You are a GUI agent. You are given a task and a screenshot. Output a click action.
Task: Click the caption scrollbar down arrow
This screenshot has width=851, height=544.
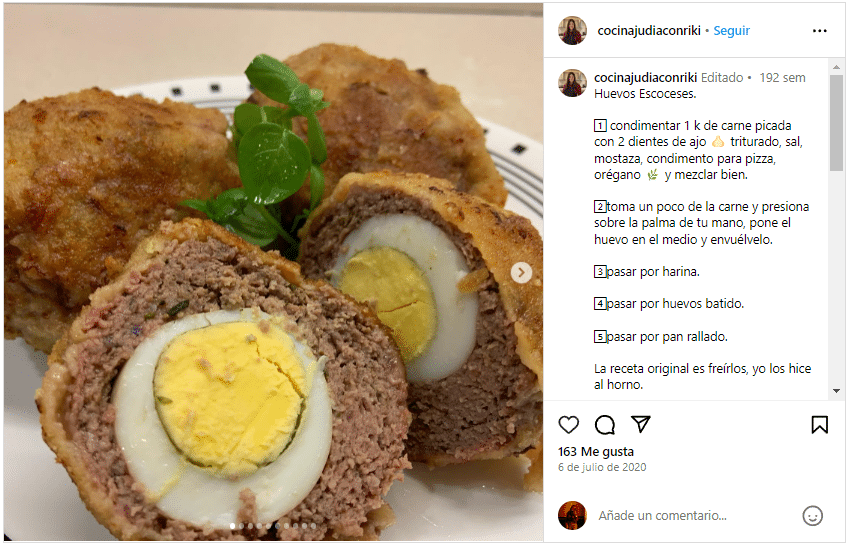coord(836,391)
